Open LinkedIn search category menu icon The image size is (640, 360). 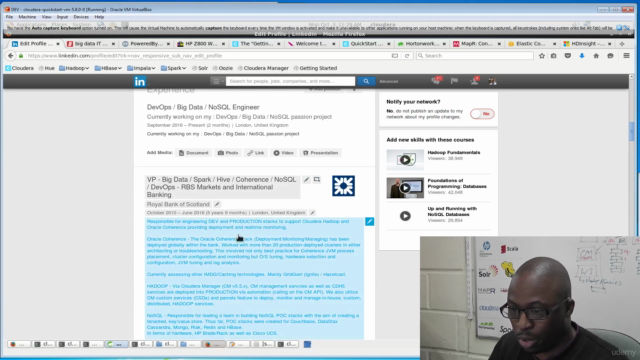[x=217, y=81]
